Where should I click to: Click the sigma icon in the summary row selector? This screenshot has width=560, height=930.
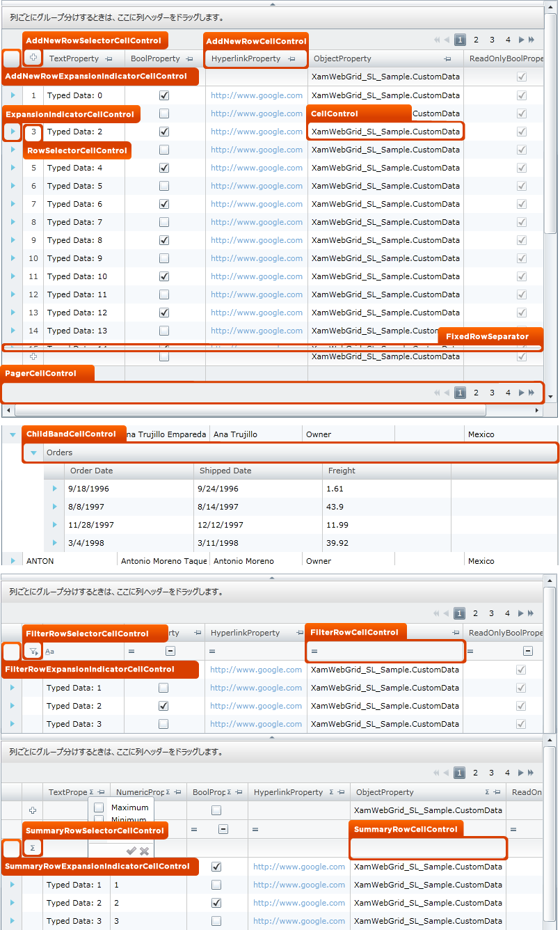[32, 848]
